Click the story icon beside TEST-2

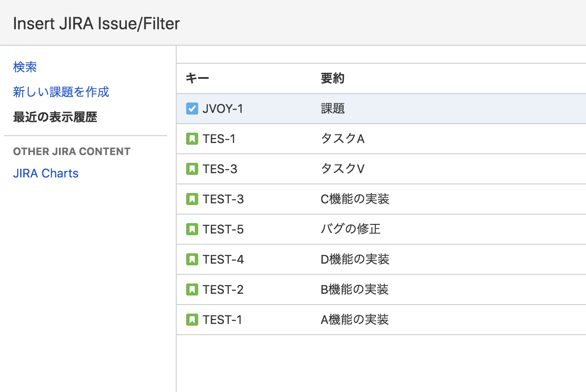(x=192, y=289)
